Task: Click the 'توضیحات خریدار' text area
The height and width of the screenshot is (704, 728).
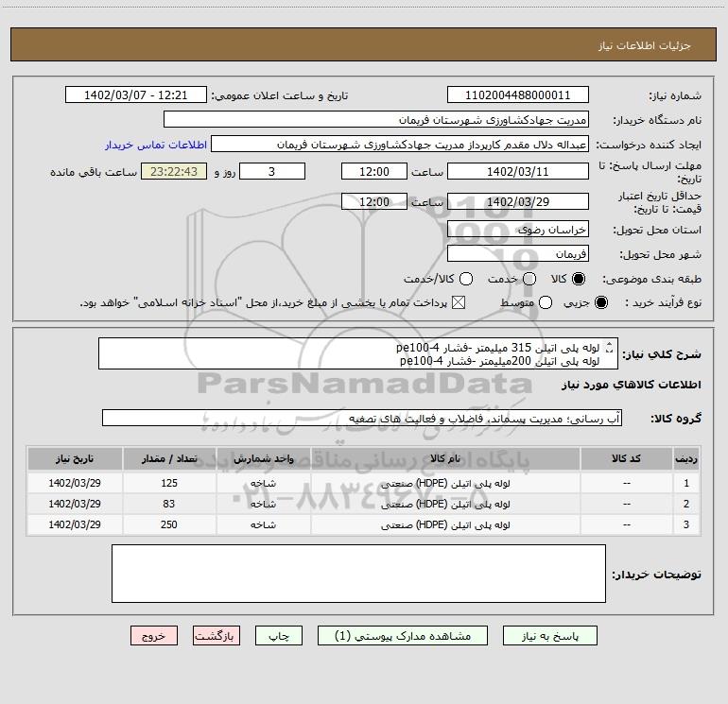Action: pyautogui.click(x=358, y=573)
